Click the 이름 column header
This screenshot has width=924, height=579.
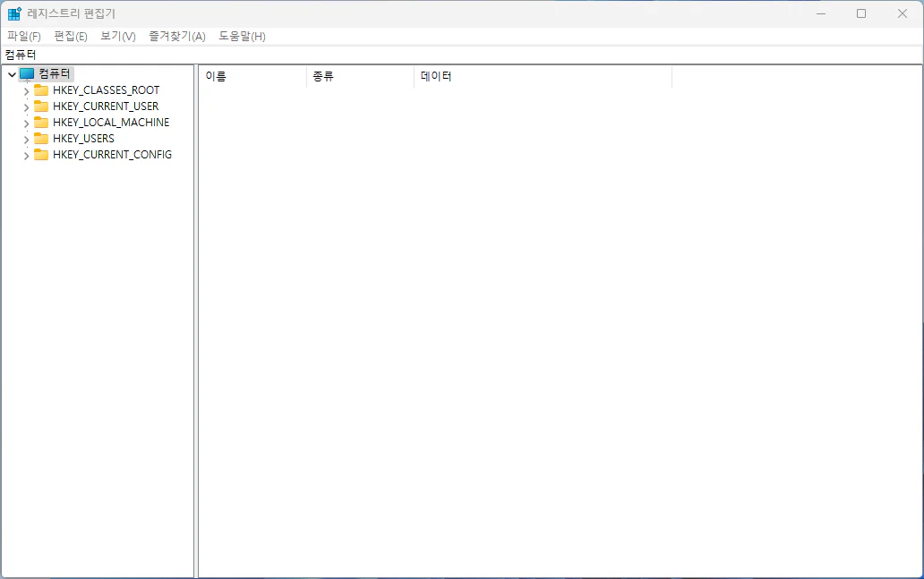[x=252, y=77]
